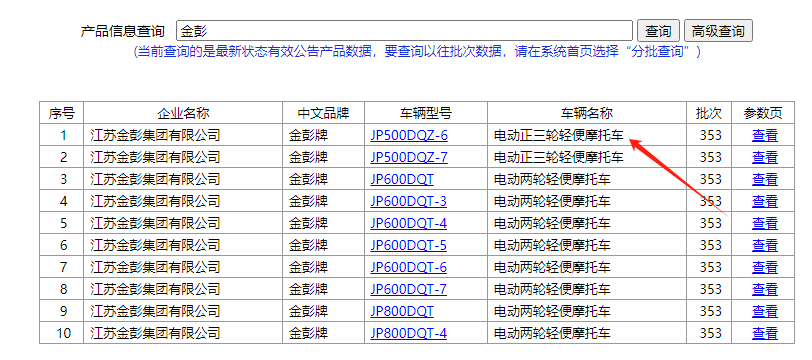Click the 中文品牌 column header

click(x=324, y=113)
